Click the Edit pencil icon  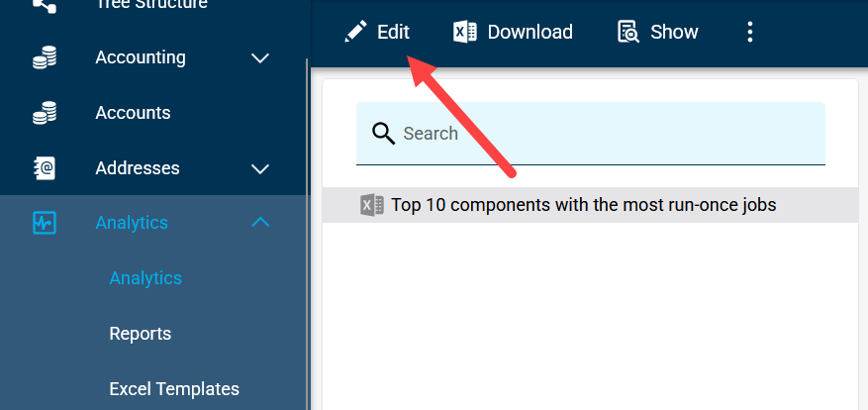pyautogui.click(x=355, y=32)
